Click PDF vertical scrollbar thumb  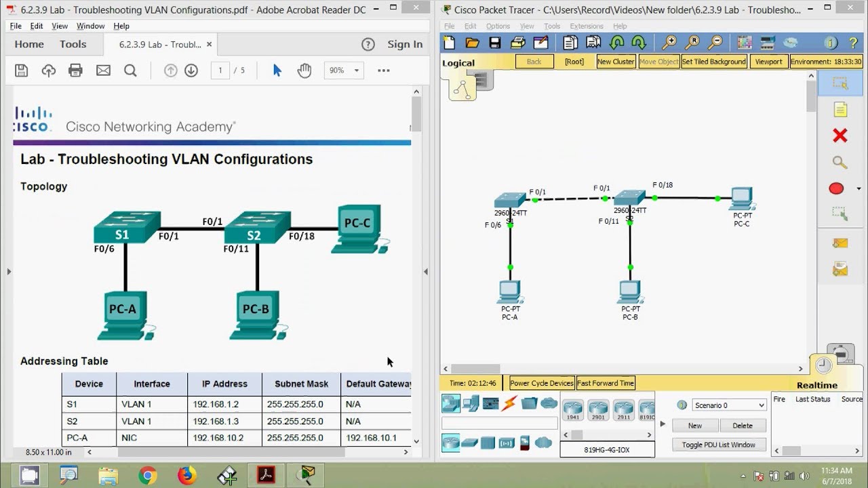tap(416, 114)
